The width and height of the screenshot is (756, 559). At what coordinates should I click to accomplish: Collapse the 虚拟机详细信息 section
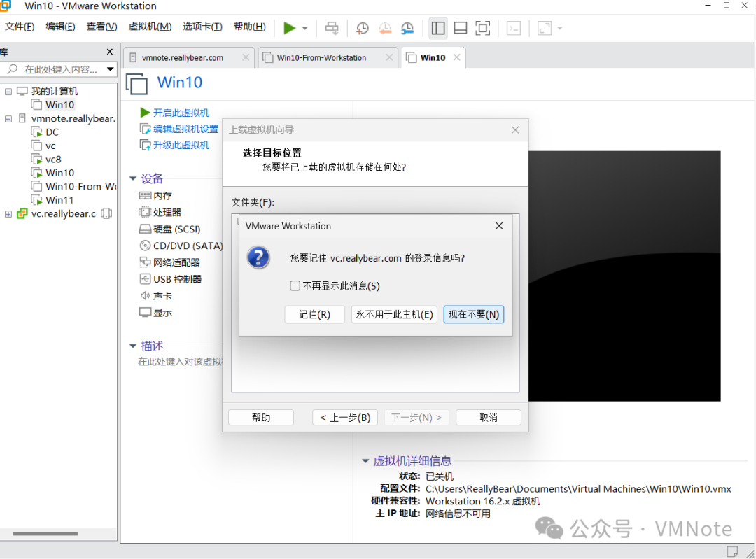coord(366,461)
